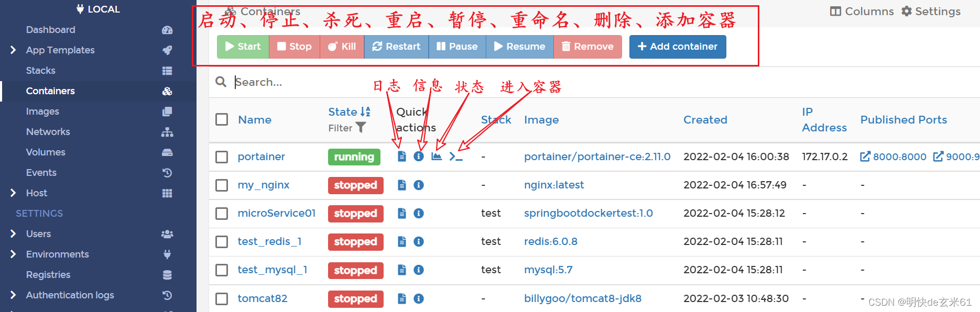Click the search magnifier icon
The width and height of the screenshot is (980, 312).
pos(221,82)
